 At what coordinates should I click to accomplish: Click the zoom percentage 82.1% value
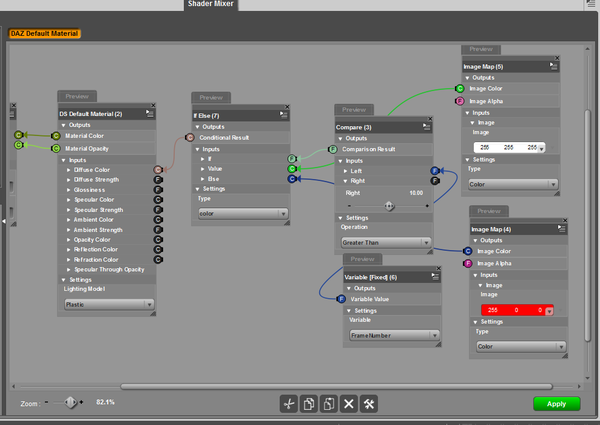105,402
